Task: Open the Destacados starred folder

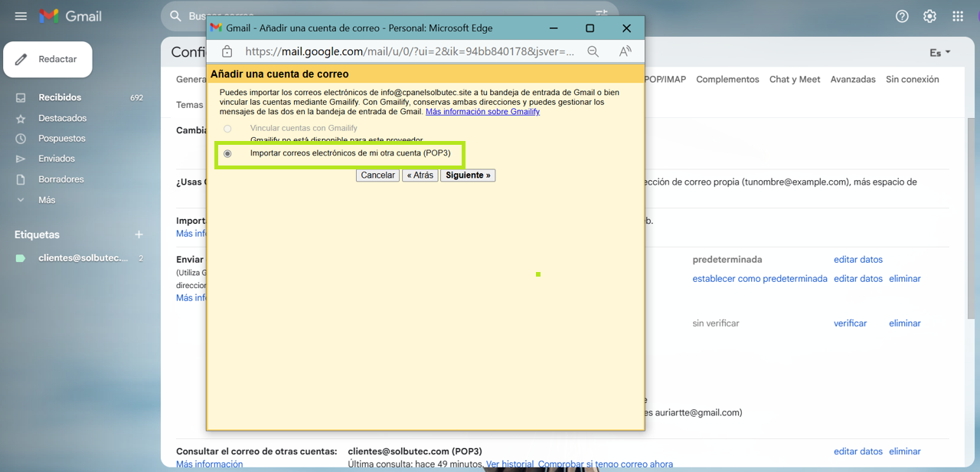Action: (62, 118)
